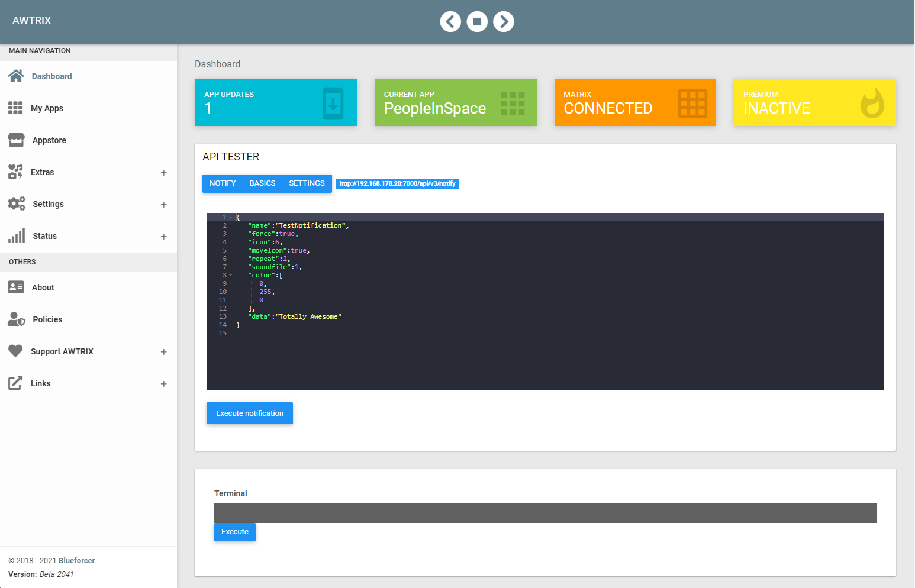This screenshot has width=915, height=588.
Task: Click the Links external link icon
Action: [x=15, y=383]
